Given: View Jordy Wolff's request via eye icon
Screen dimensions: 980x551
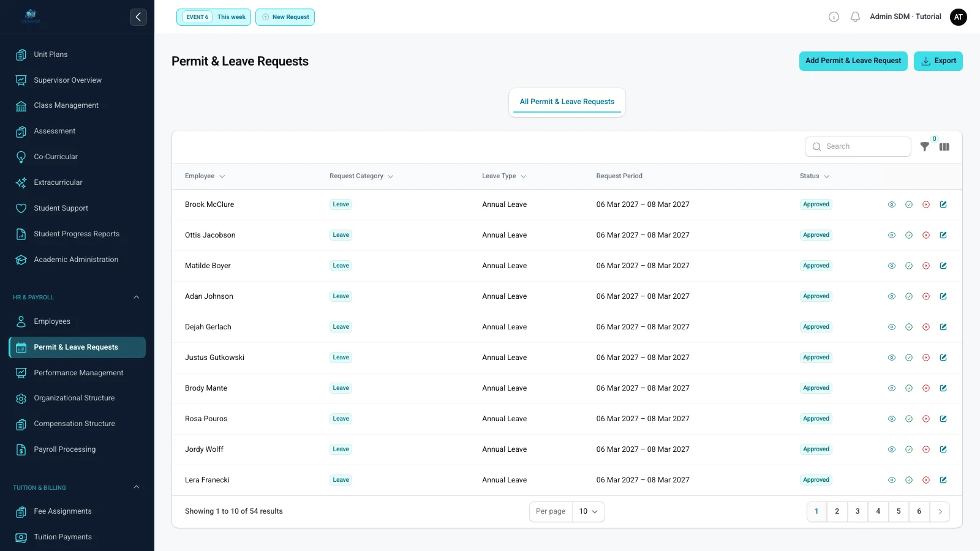Looking at the screenshot, I should click(892, 449).
